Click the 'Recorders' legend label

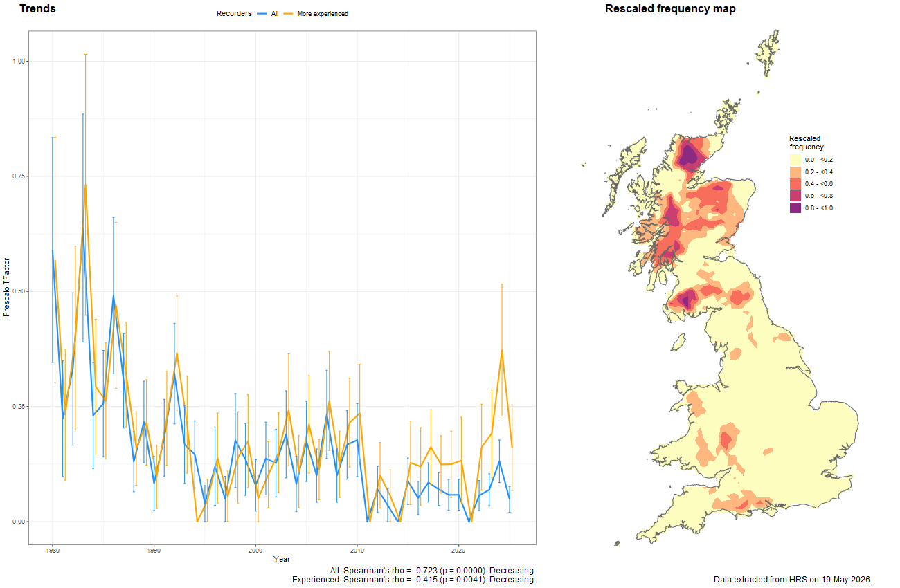coord(234,13)
